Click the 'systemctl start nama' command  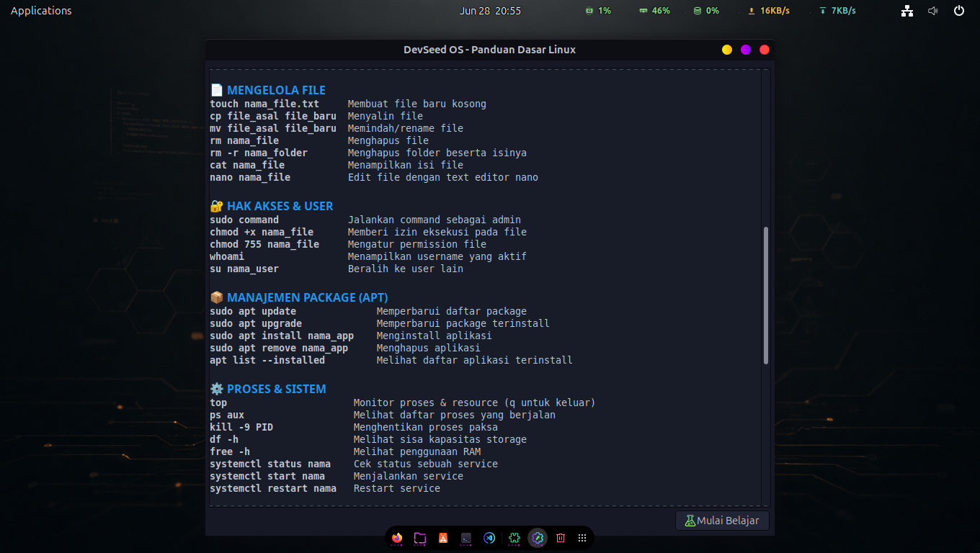pyautogui.click(x=267, y=476)
